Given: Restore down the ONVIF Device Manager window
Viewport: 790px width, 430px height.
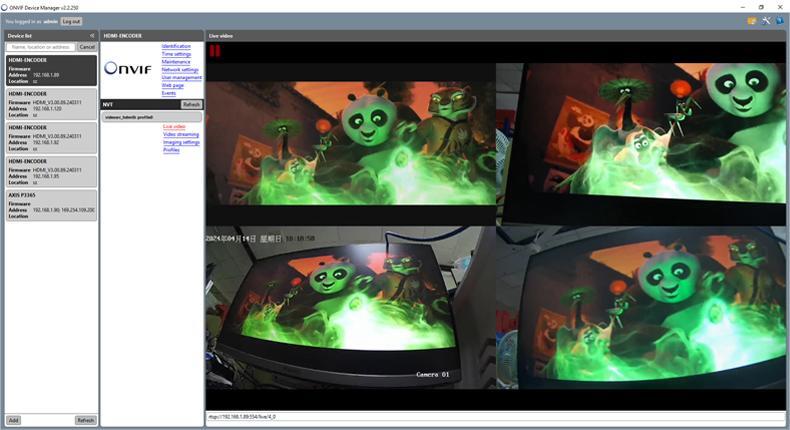Looking at the screenshot, I should (x=761, y=8).
